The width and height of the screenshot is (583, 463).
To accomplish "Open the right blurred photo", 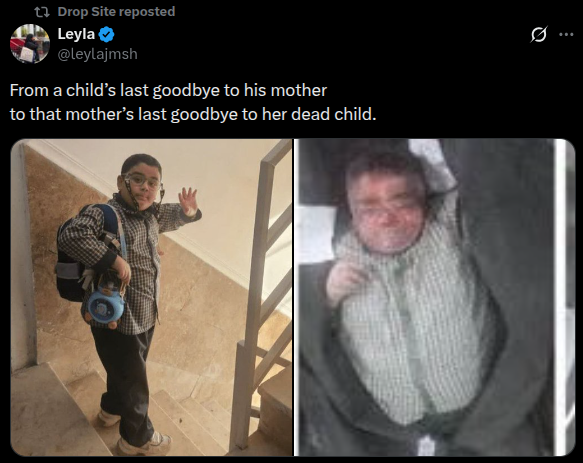I will [434, 297].
